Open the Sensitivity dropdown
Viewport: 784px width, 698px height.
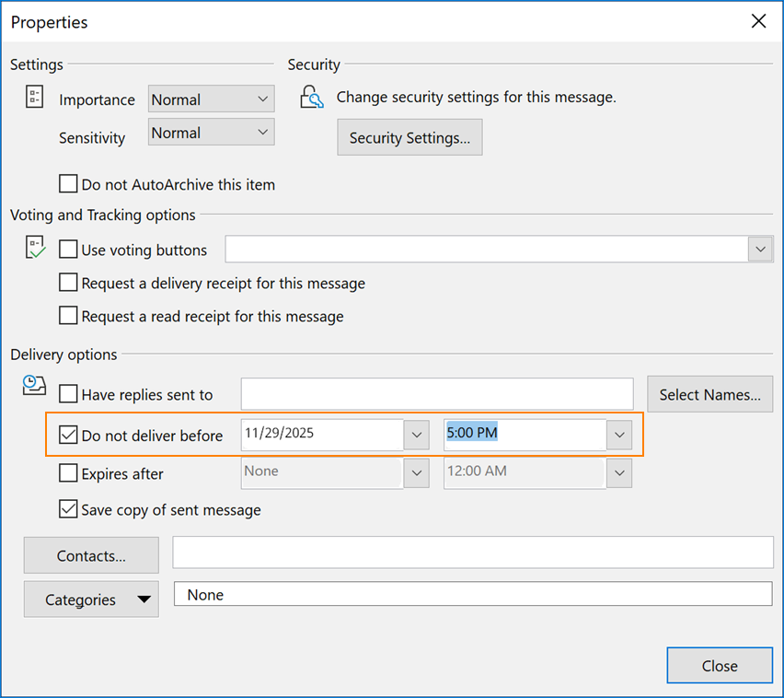[211, 132]
